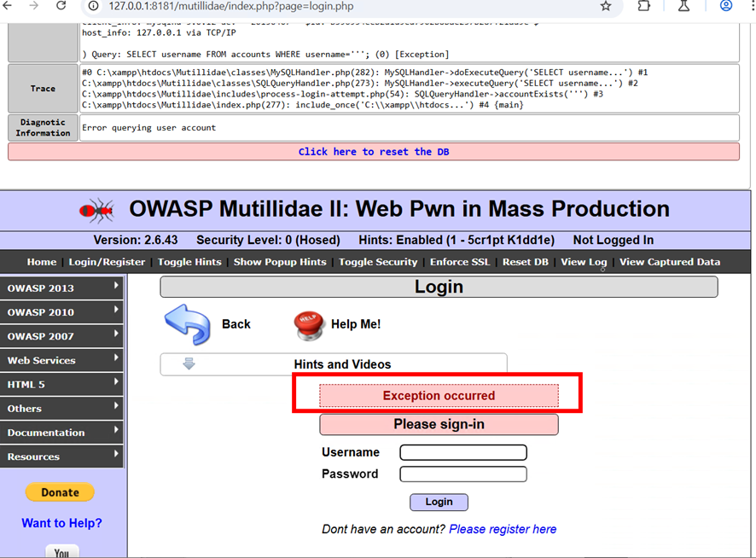Reload the page with the refresh icon
The height and width of the screenshot is (558, 756).
tap(61, 6)
